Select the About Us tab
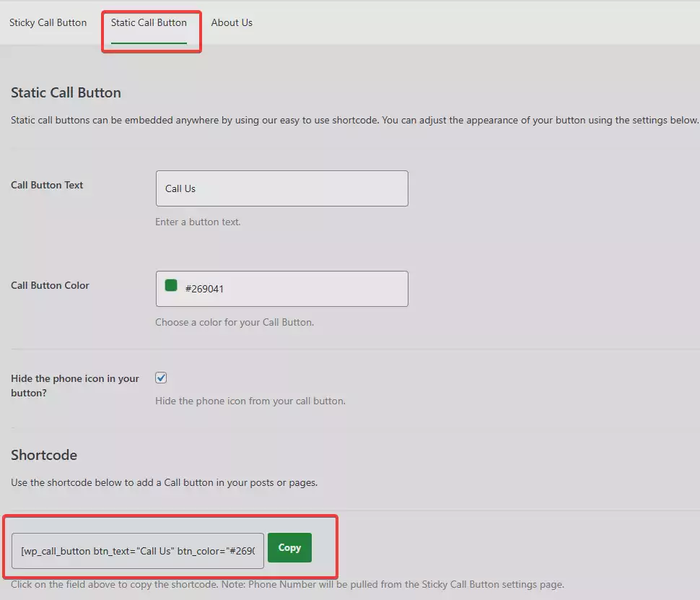This screenshot has height=600, width=700. [232, 22]
